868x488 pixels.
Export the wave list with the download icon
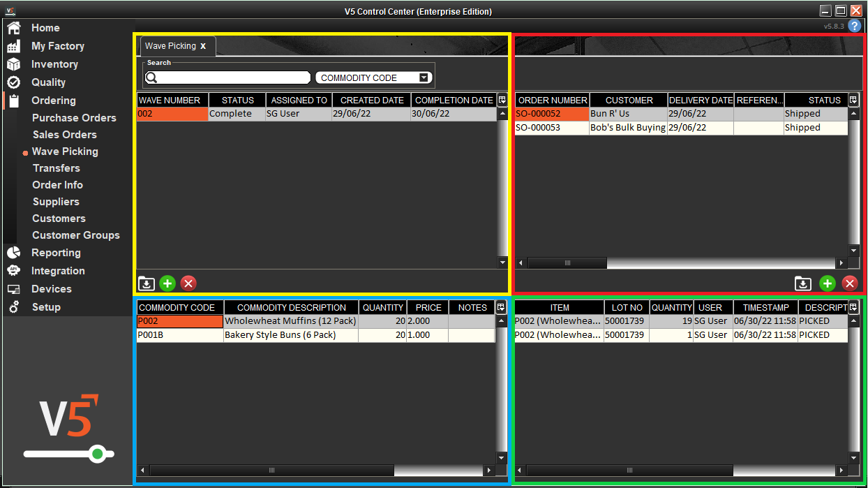coord(146,283)
